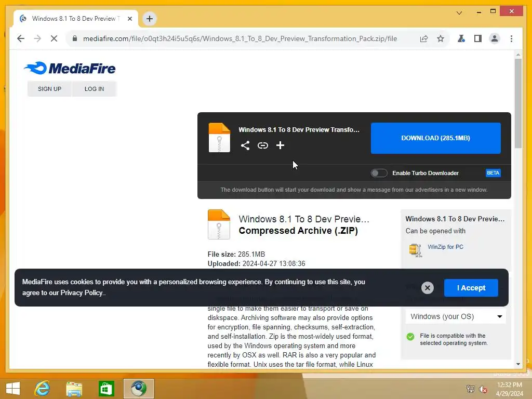
Task: Open the browser side panel icon
Action: tap(478, 38)
